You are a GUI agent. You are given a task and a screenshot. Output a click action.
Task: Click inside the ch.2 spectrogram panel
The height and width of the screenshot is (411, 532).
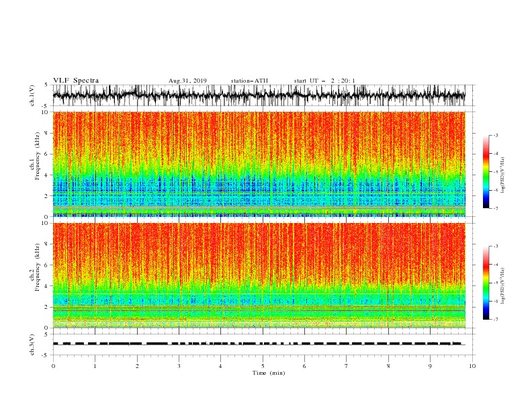click(259, 275)
